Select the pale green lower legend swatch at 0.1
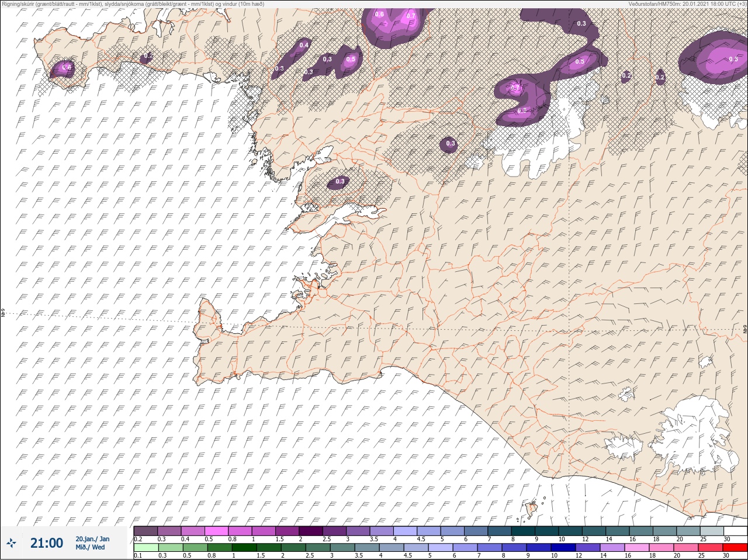Image resolution: width=748 pixels, height=560 pixels. coord(146,548)
